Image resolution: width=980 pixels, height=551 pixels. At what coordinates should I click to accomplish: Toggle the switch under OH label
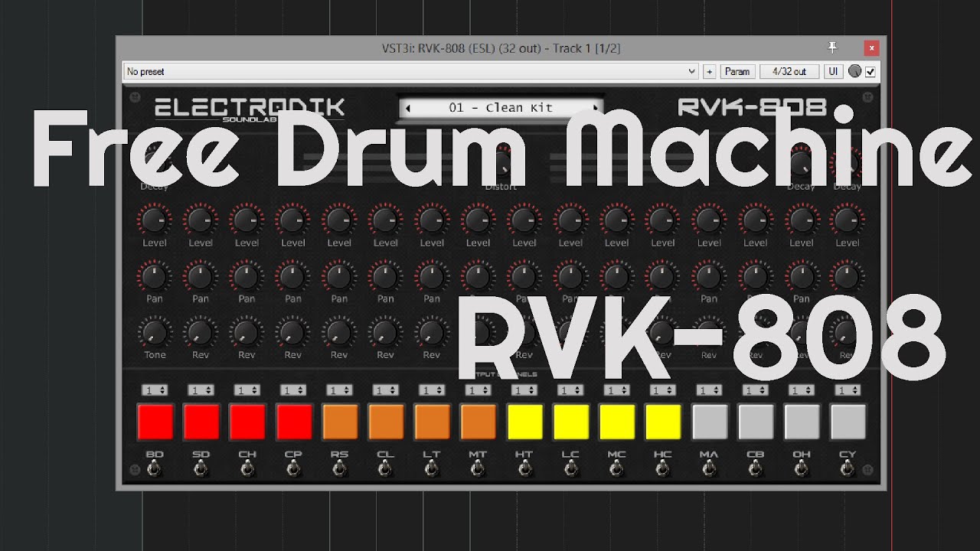pyautogui.click(x=802, y=468)
